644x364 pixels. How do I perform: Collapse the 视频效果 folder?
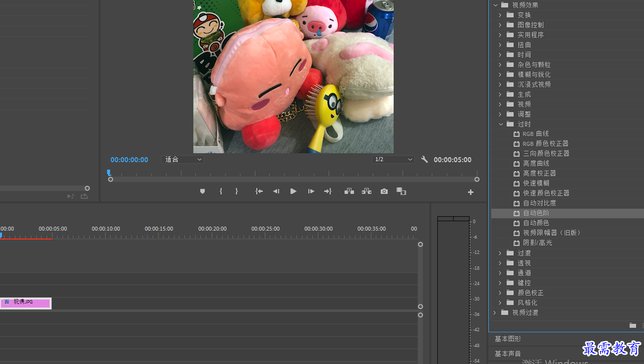click(495, 5)
